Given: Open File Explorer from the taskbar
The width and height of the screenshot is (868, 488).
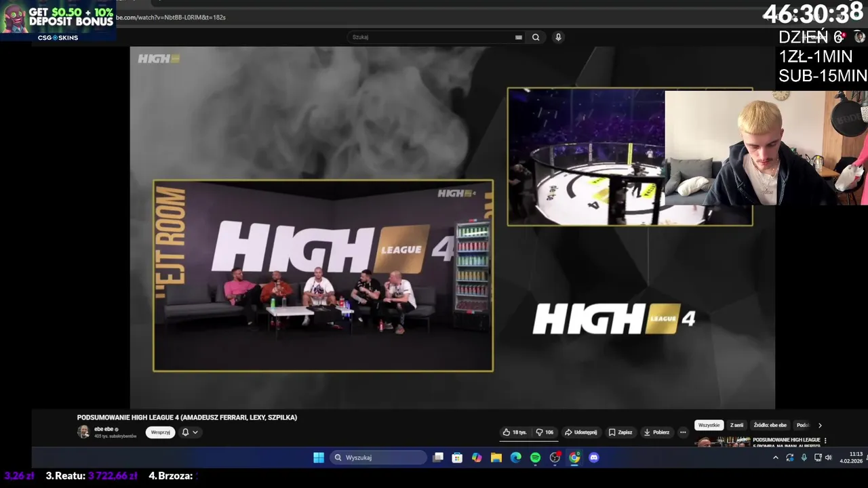Looking at the screenshot, I should 496,457.
